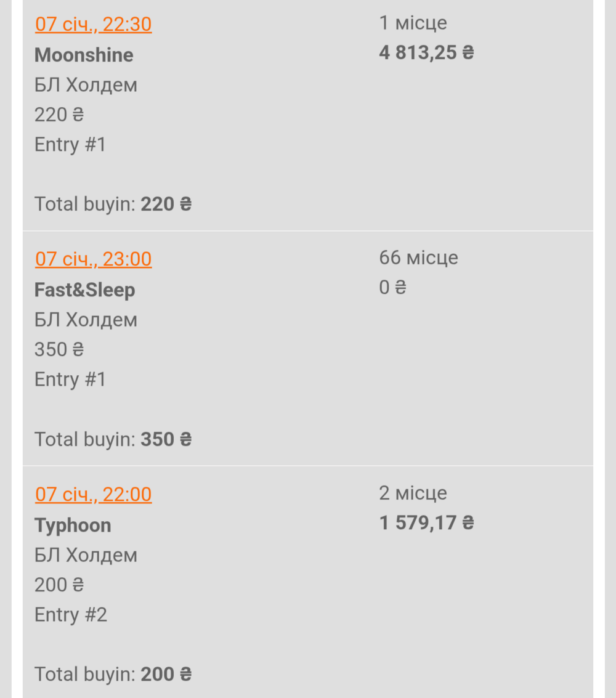Viewport: 616px width, 698px height.
Task: Open the 07 січ., 23:00 tournament link
Action: point(93,259)
